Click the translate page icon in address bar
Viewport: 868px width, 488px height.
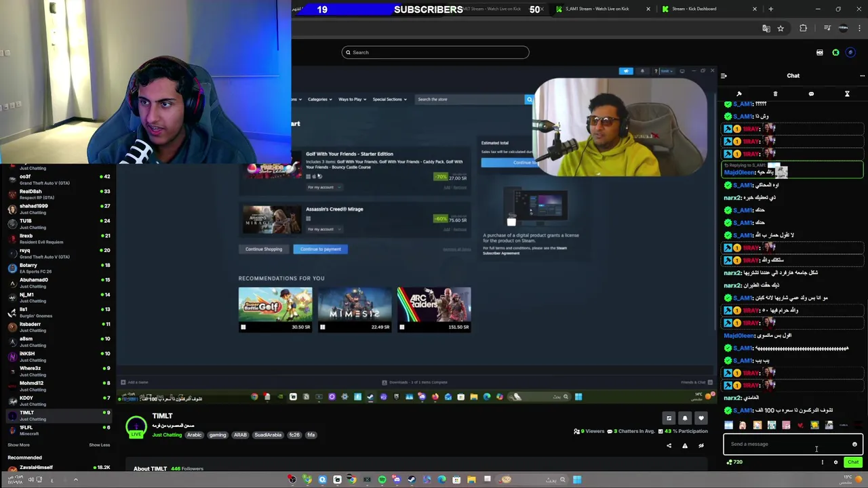tap(766, 28)
